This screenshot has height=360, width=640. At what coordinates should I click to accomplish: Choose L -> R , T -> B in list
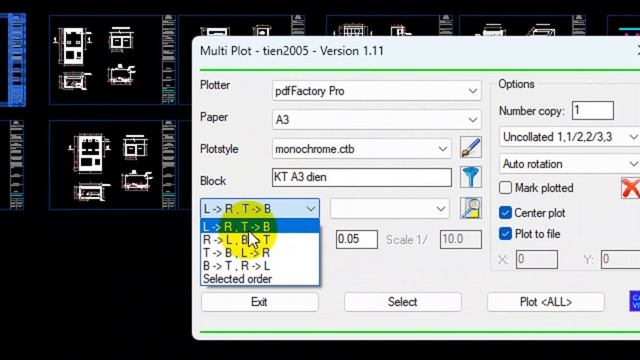pos(260,227)
